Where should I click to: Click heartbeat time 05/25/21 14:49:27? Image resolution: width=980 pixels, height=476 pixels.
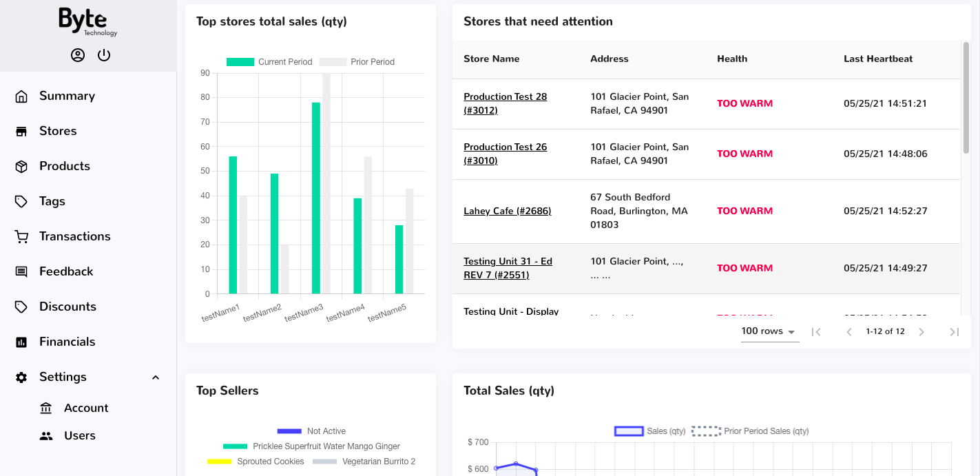point(885,268)
